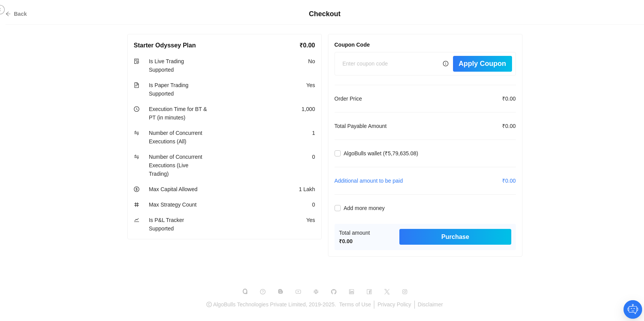This screenshot has width=644, height=321.
Task: Click the Apply Coupon button
Action: point(482,64)
